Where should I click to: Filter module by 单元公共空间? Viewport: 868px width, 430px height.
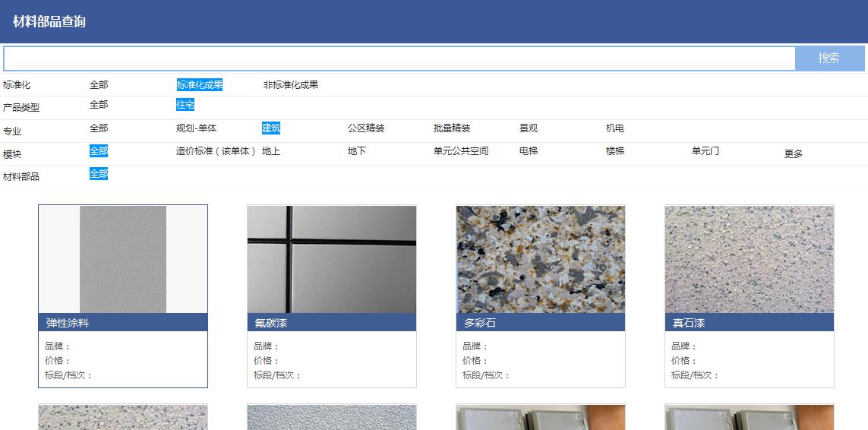(x=461, y=151)
